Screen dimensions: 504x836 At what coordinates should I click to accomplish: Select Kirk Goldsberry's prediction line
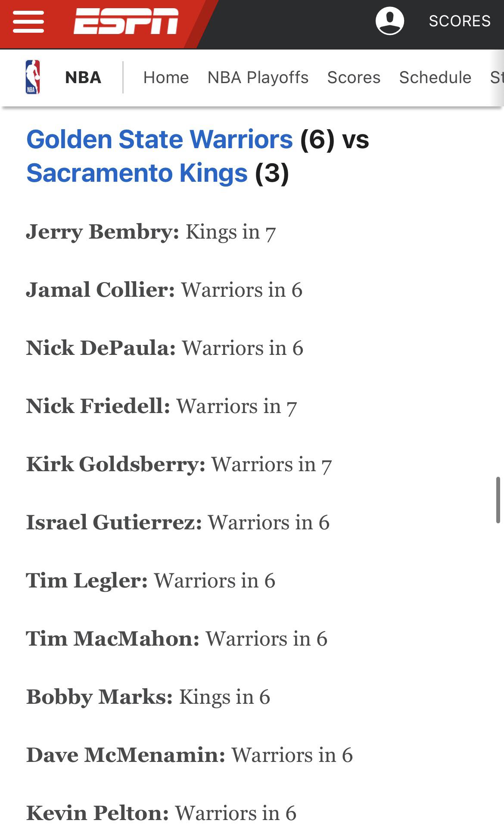coord(179,464)
